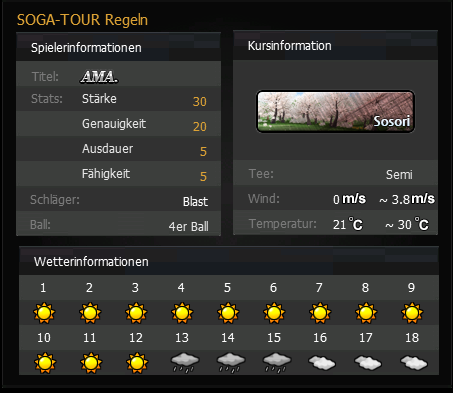453x393 pixels.
Task: Click the Stärke value 30
Action: [200, 102]
